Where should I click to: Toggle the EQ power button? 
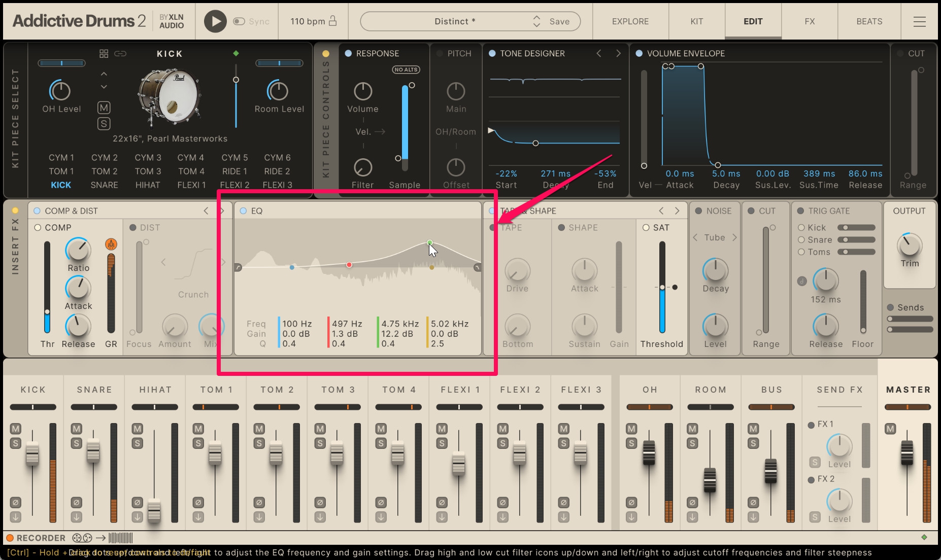243,211
